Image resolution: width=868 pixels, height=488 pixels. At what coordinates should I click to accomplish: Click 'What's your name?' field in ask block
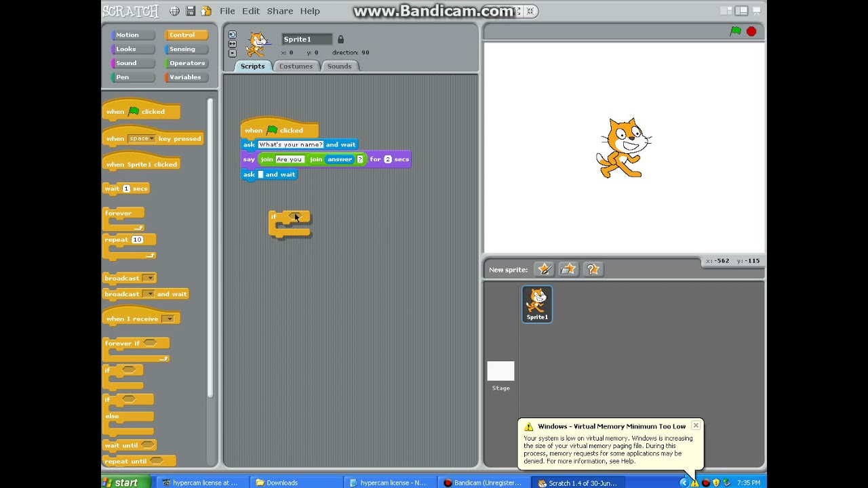point(290,144)
